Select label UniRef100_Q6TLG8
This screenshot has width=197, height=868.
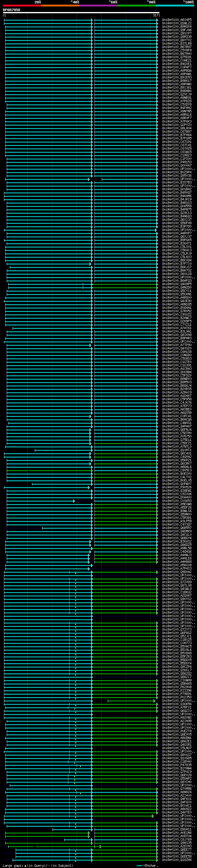tap(177, 586)
